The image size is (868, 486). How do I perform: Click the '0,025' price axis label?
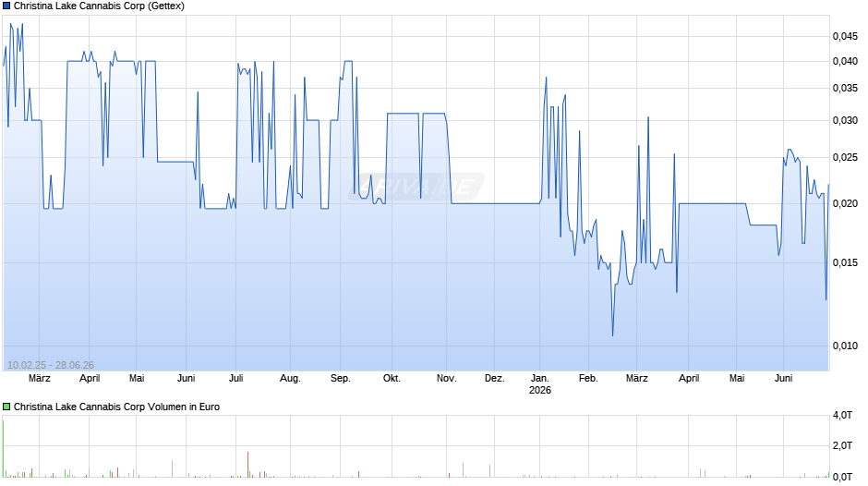(x=845, y=157)
